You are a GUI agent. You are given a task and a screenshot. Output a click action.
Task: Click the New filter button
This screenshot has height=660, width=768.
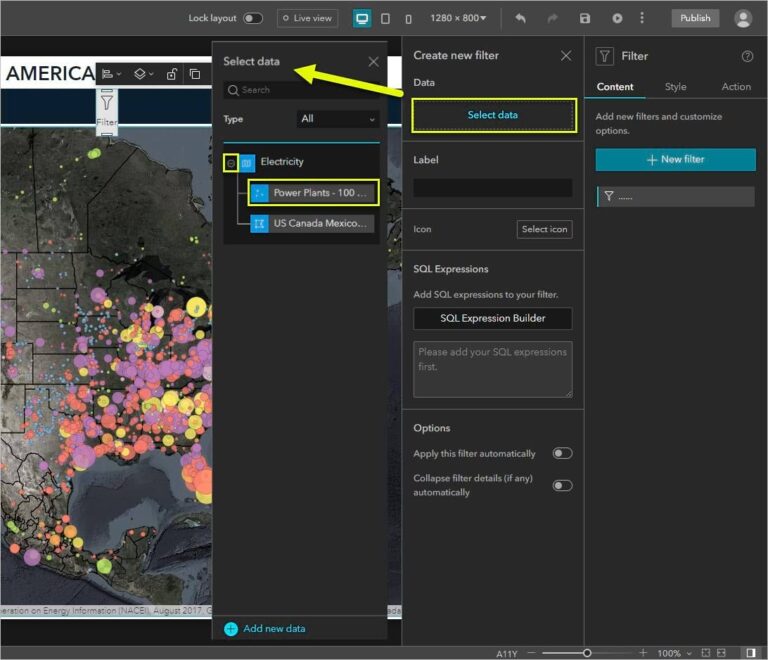pos(675,160)
